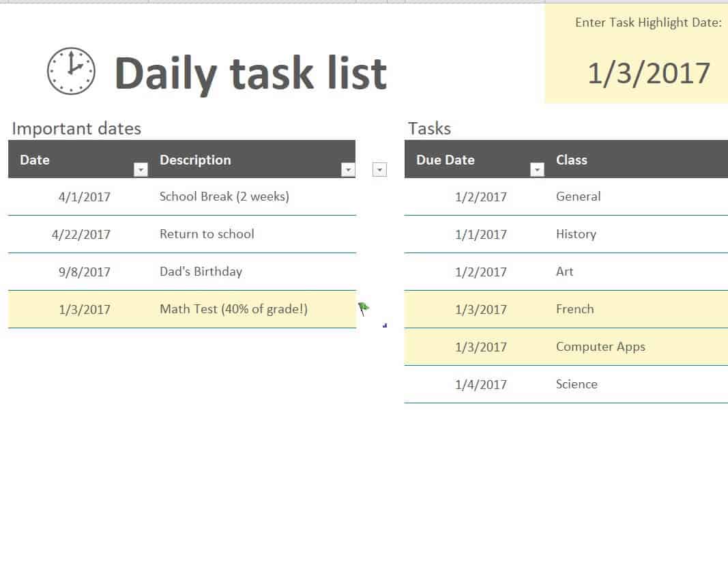Select the Computer Apps class cell
Image resolution: width=728 pixels, height=563 pixels.
tap(637, 347)
